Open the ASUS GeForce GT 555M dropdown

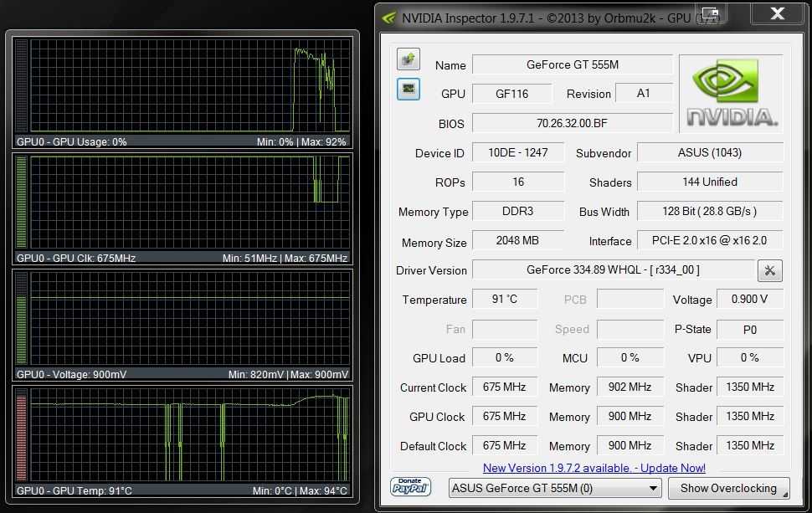pyautogui.click(x=555, y=488)
